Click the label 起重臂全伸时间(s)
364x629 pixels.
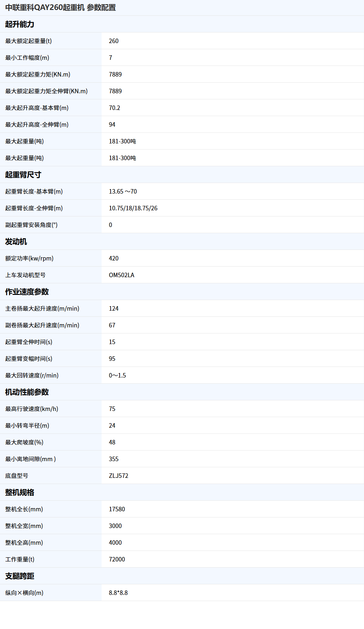click(x=29, y=342)
